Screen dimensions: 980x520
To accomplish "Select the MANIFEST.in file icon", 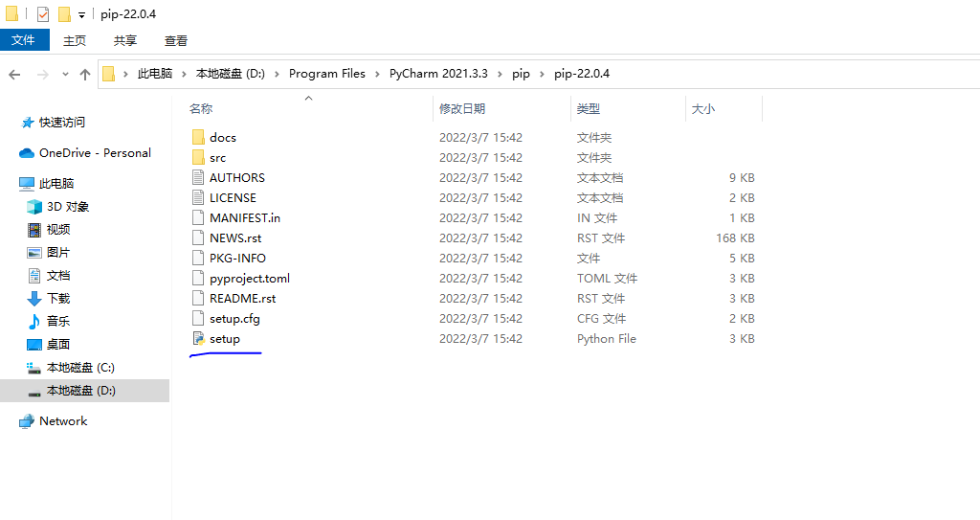I will click(198, 217).
